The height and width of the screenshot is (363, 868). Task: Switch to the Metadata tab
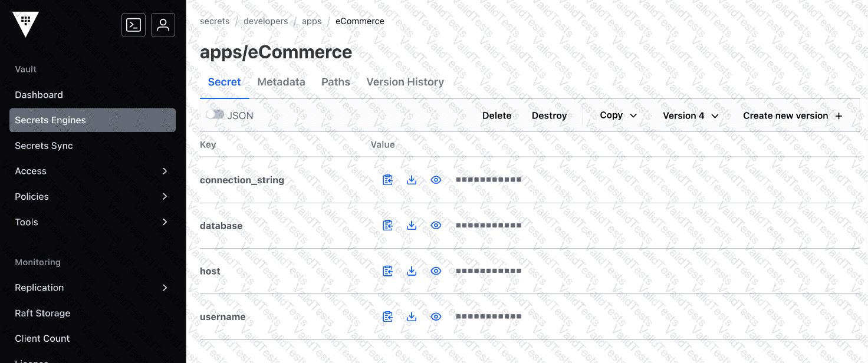click(281, 82)
